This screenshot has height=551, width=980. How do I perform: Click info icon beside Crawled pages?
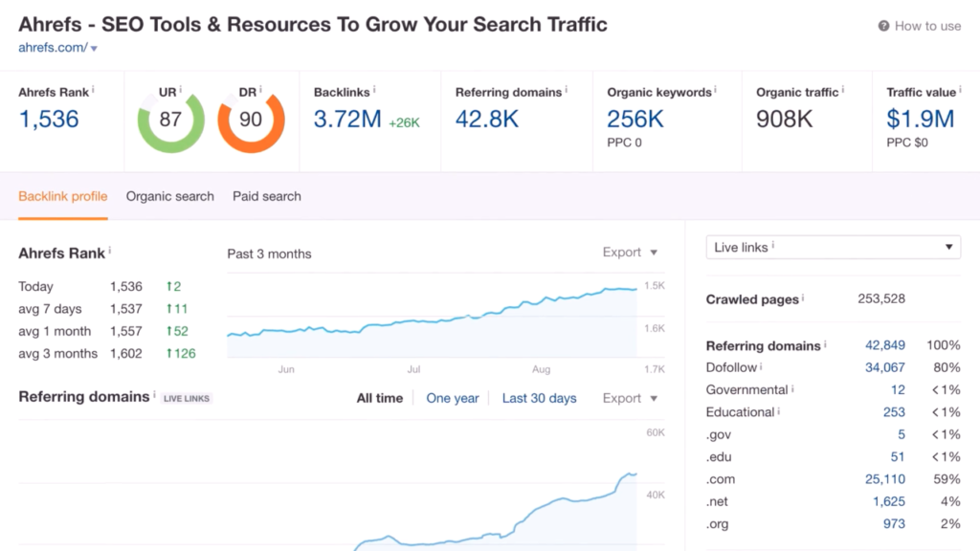[x=803, y=298]
